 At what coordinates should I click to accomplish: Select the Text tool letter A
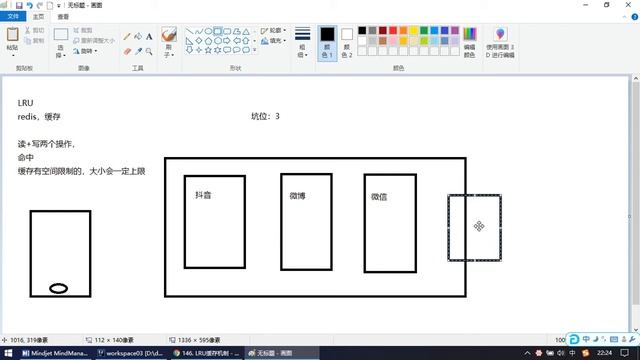click(149, 37)
